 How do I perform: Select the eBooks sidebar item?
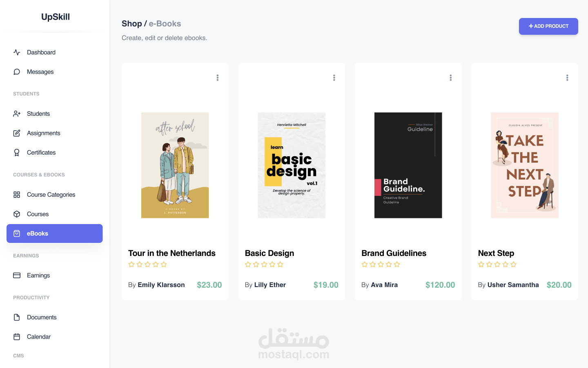coord(55,233)
